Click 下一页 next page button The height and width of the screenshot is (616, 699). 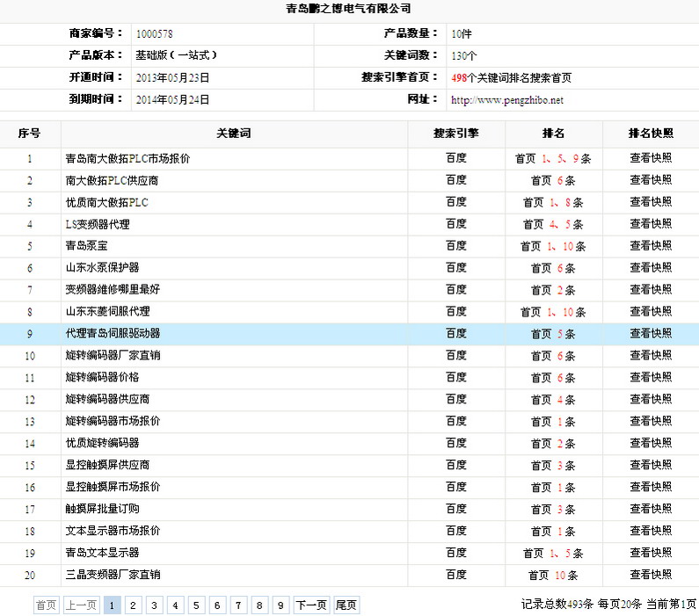pos(311,605)
